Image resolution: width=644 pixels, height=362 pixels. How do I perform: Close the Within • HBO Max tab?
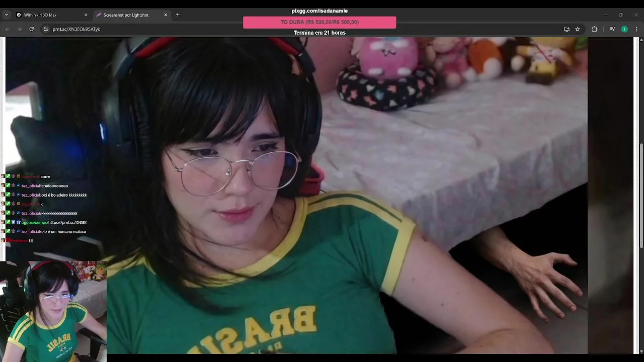86,15
